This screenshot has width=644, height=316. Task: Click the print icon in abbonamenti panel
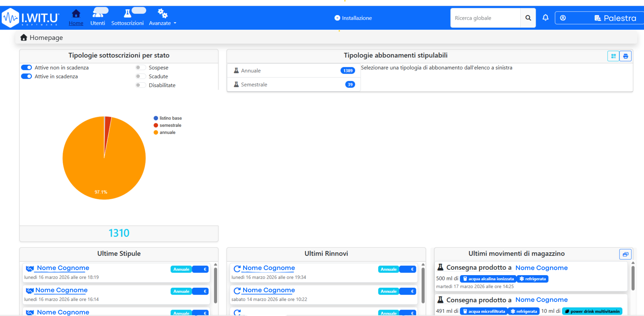tap(625, 56)
